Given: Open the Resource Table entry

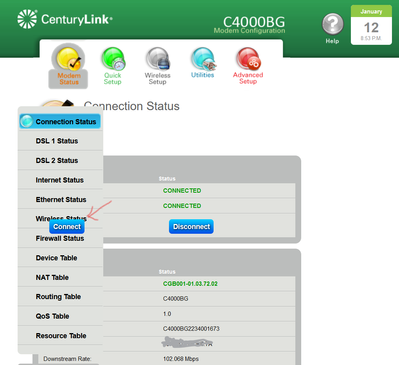Looking at the screenshot, I should pos(60,336).
